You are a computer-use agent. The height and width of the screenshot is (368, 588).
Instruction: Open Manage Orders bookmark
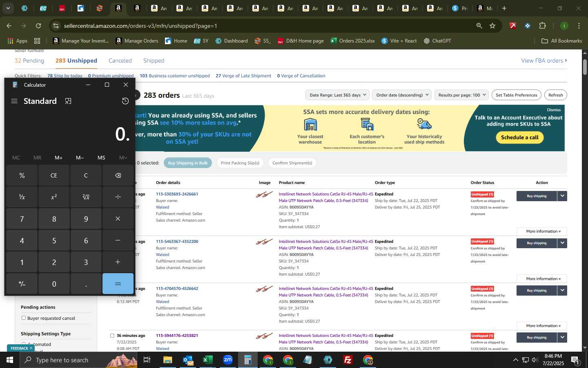tap(137, 41)
